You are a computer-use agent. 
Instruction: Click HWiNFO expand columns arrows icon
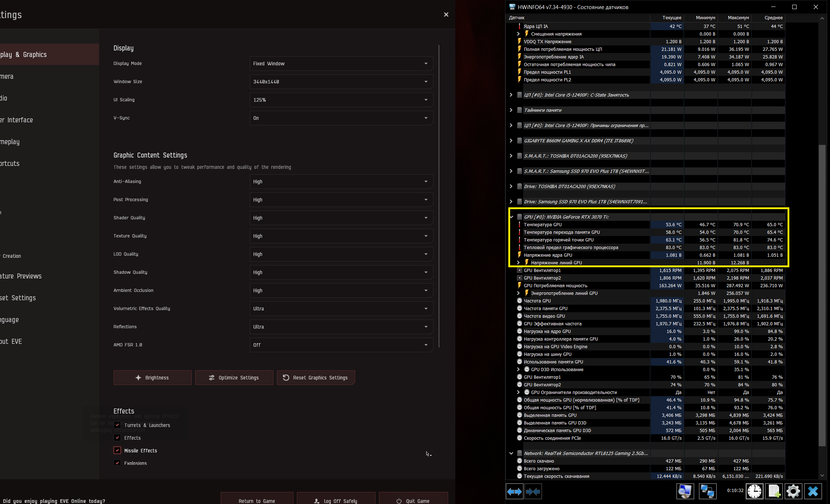coord(514,491)
